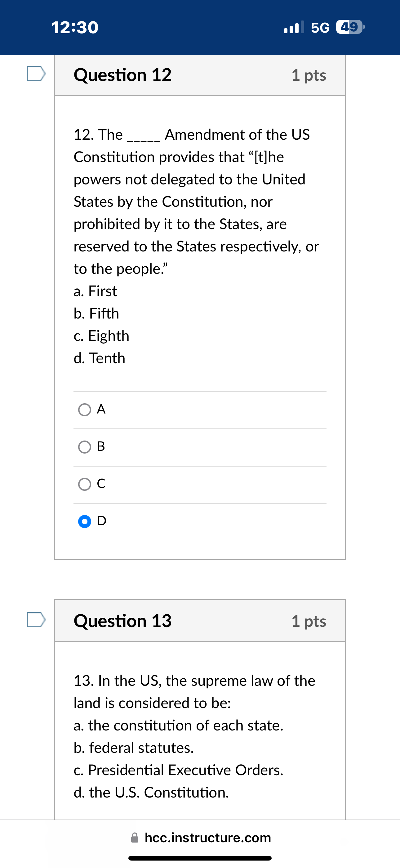Screen dimensions: 400x868
Task: Select answer A for Question 12
Action: coord(85,410)
